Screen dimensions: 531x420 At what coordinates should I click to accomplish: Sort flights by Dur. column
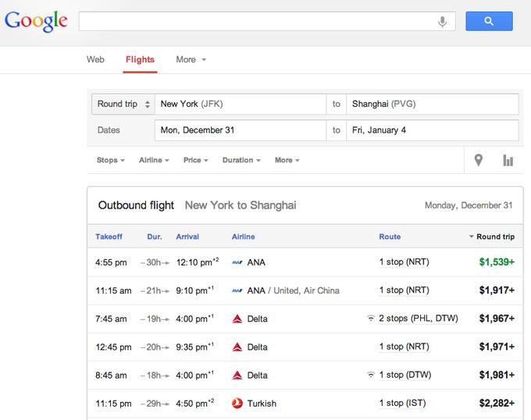tap(155, 237)
